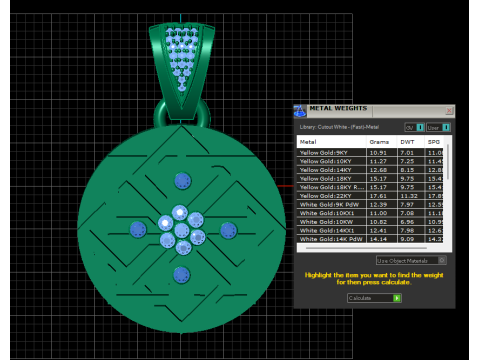The width and height of the screenshot is (480, 360).
Task: Select the 'Yellow Gold:14KY' row
Action: click(370, 170)
